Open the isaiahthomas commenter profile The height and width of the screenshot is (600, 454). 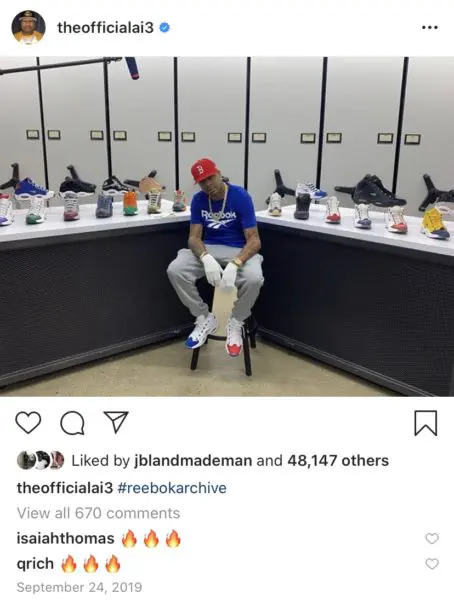[x=65, y=538]
